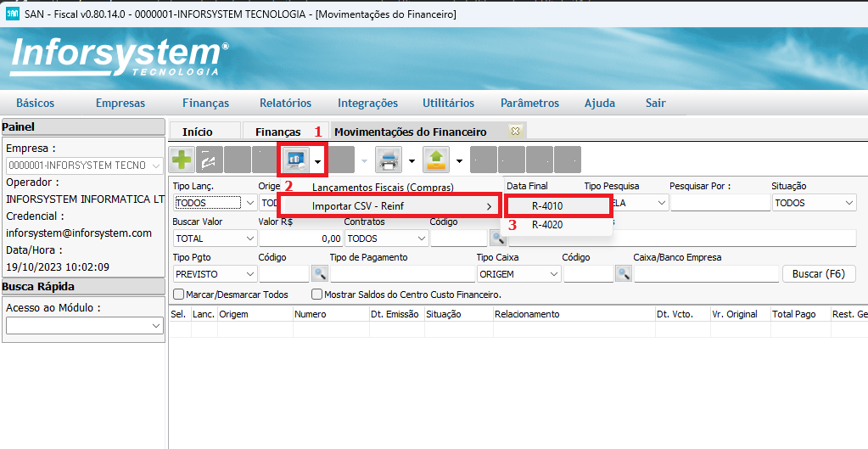Open the Contratos TODOS dropdown
This screenshot has height=449, width=868.
(x=386, y=239)
